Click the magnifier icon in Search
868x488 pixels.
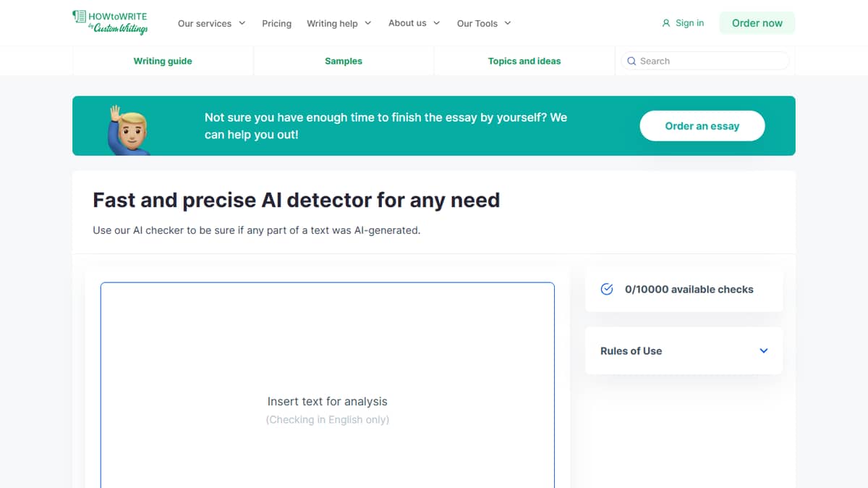pos(631,62)
